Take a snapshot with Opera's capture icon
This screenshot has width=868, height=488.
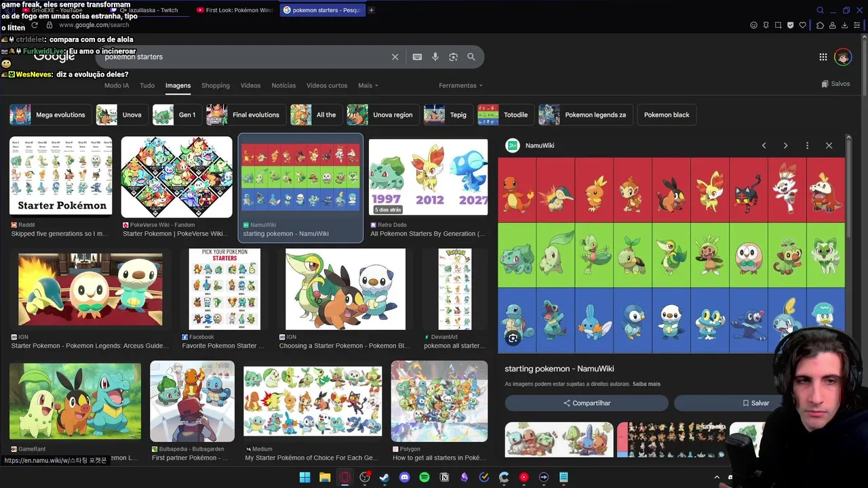click(778, 25)
